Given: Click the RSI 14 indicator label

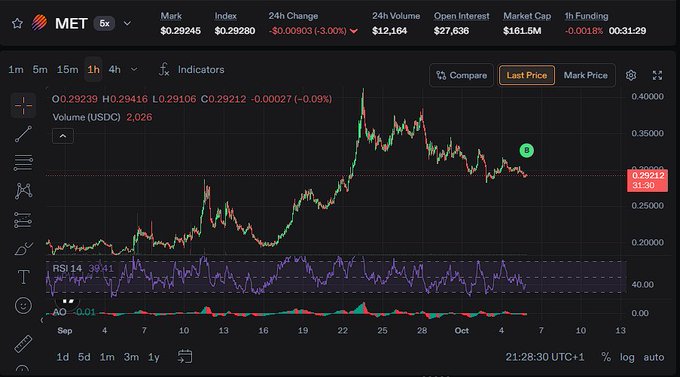Looking at the screenshot, I should (x=67, y=269).
